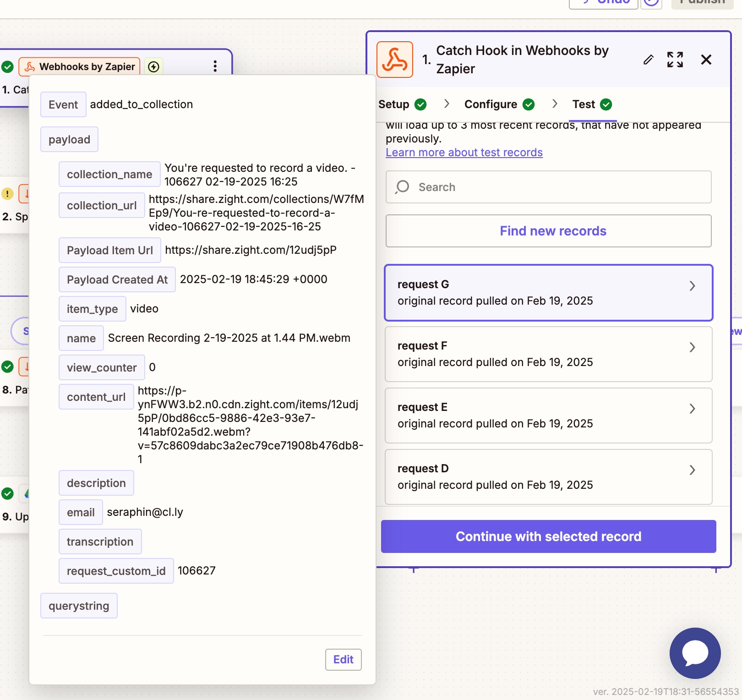Screen dimensions: 742x700
Task: Focus the Search records field
Action: pos(549,187)
